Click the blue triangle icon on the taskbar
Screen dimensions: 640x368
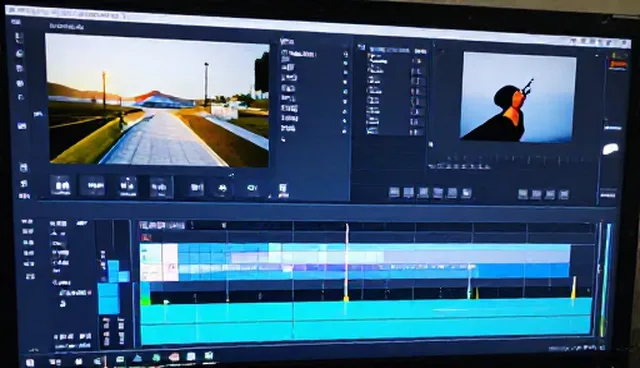(138, 358)
